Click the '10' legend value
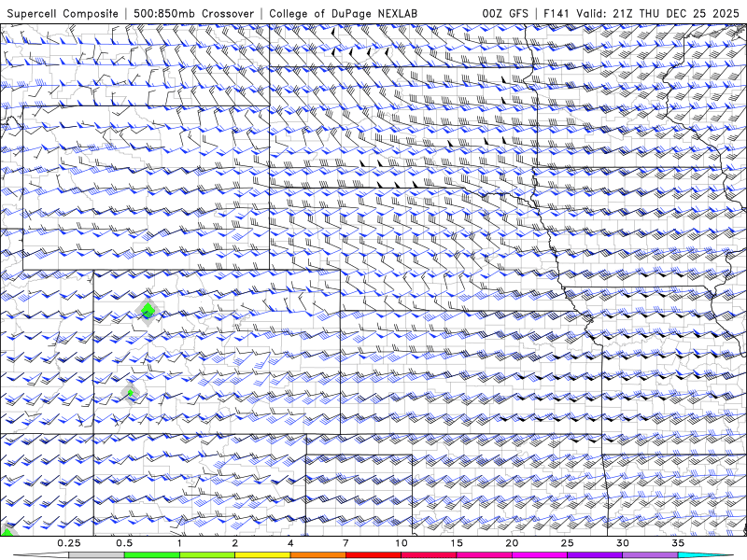This screenshot has width=747, height=560. (402, 543)
